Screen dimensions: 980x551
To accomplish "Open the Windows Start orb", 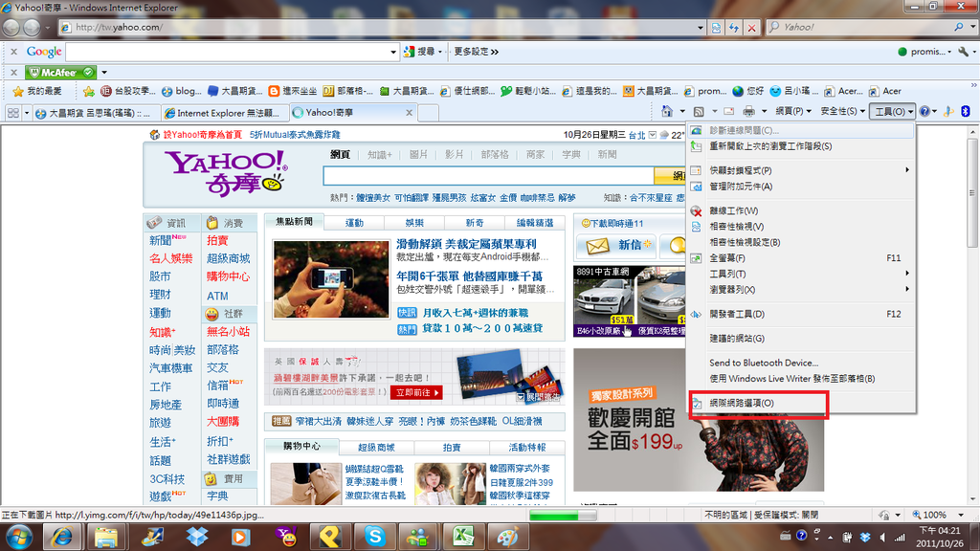I will pyautogui.click(x=18, y=538).
